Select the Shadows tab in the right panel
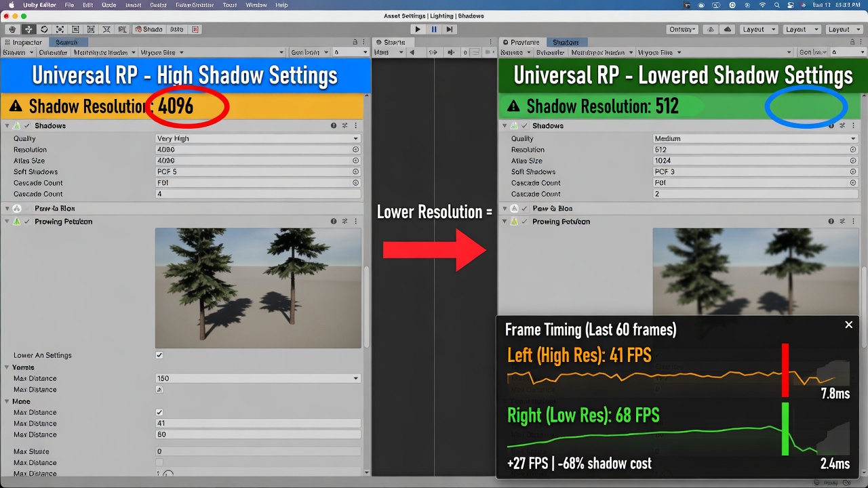The height and width of the screenshot is (488, 868). [566, 42]
